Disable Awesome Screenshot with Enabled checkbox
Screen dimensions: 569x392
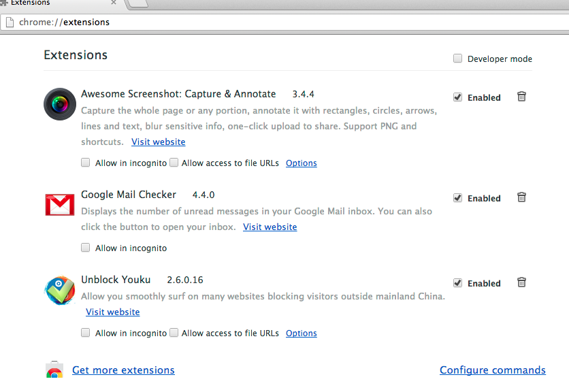457,97
